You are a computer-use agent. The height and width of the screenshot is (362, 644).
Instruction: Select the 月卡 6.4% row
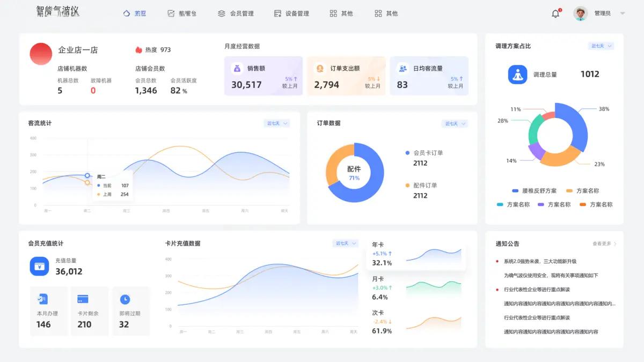click(416, 288)
